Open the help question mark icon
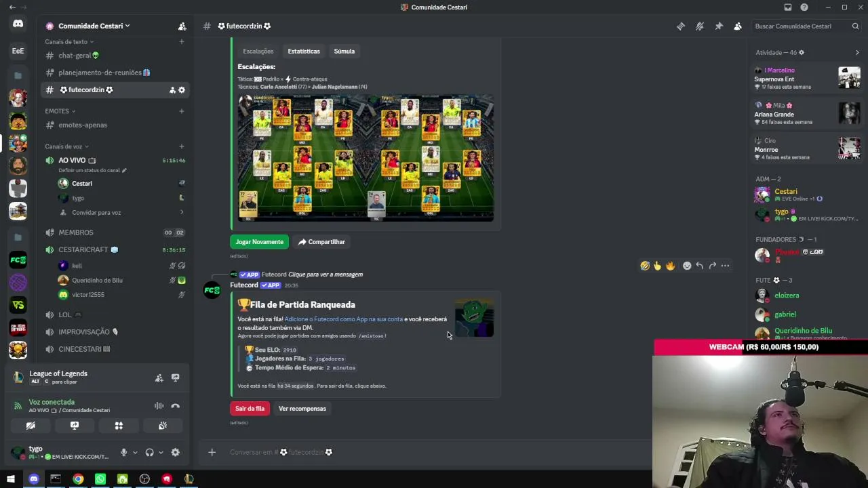Image resolution: width=868 pixels, height=488 pixels. (x=804, y=7)
